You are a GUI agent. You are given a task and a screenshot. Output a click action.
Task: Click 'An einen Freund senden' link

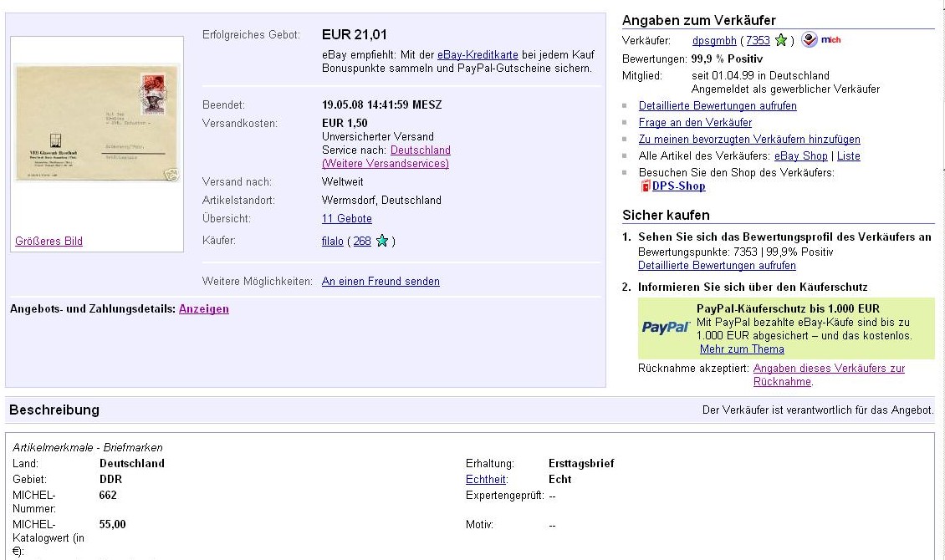380,282
